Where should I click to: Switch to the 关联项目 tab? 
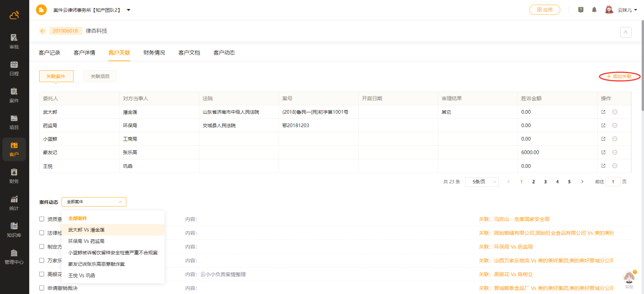tap(100, 77)
